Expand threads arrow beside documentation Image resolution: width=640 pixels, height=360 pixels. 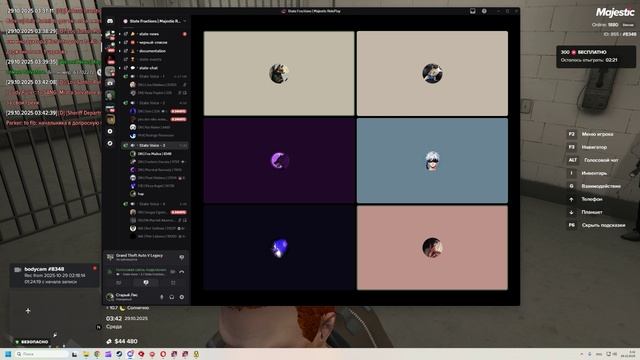click(120, 51)
